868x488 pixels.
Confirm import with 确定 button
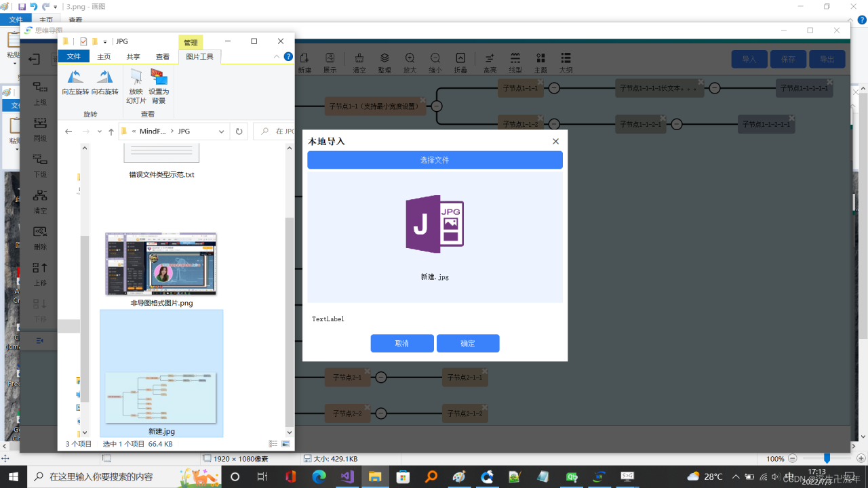pos(468,344)
